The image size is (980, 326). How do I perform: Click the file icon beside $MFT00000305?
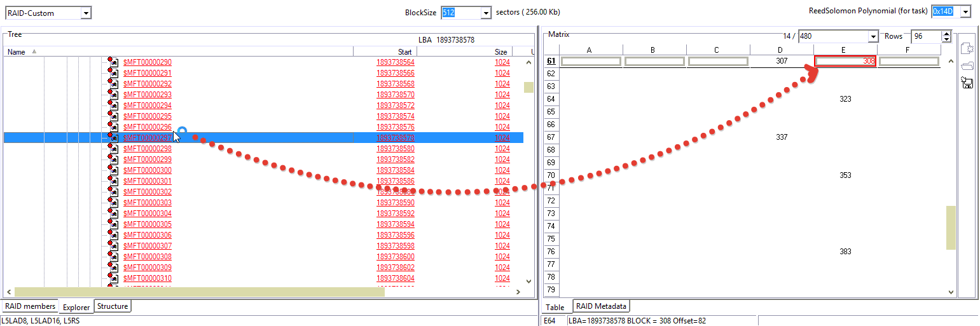pos(113,224)
